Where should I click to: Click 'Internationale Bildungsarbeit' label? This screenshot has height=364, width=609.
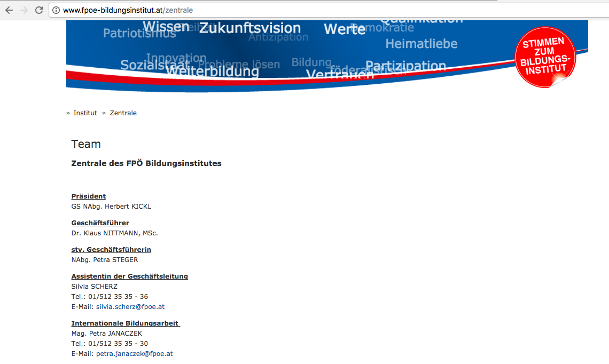[125, 323]
